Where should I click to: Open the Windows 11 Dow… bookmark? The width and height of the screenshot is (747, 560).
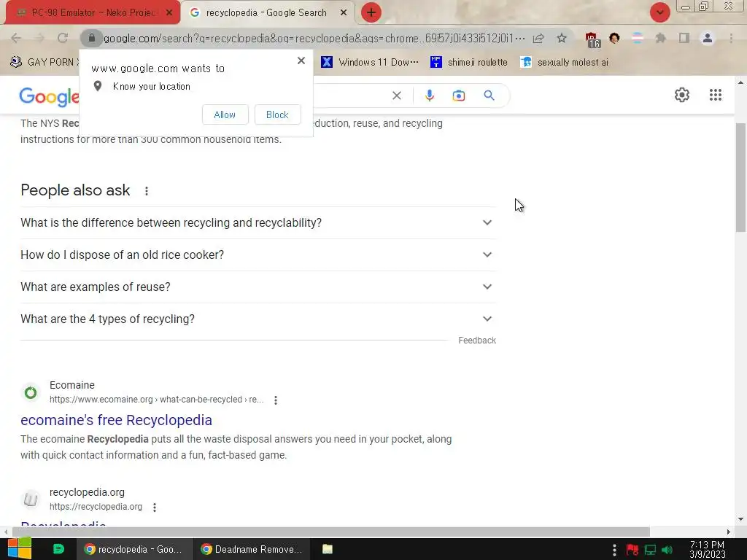[370, 62]
